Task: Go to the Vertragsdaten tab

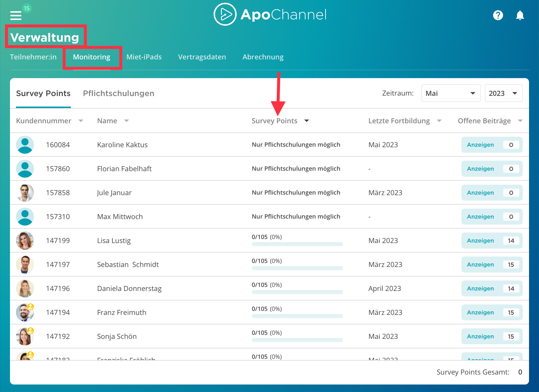Action: pos(202,57)
